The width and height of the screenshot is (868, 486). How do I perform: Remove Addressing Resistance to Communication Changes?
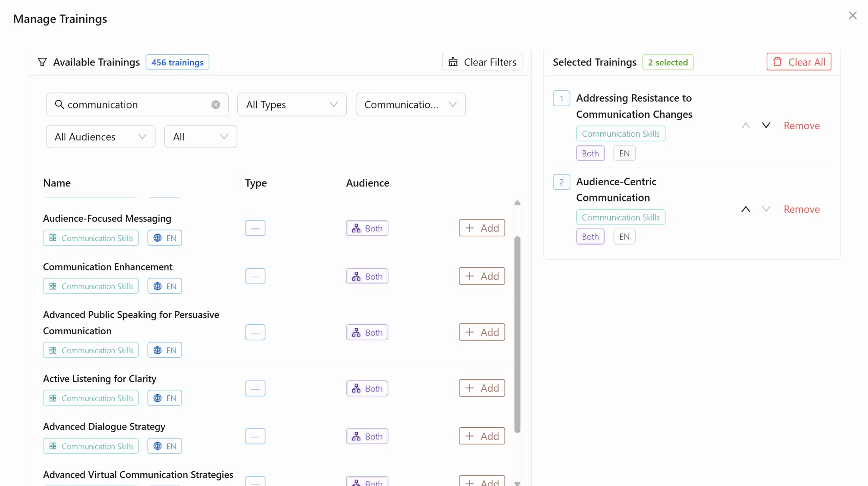(x=801, y=126)
